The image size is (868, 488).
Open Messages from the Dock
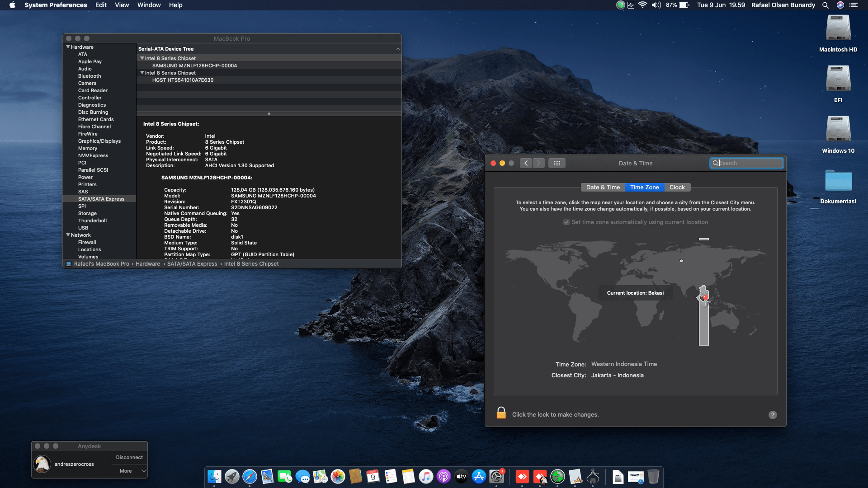coord(302,476)
